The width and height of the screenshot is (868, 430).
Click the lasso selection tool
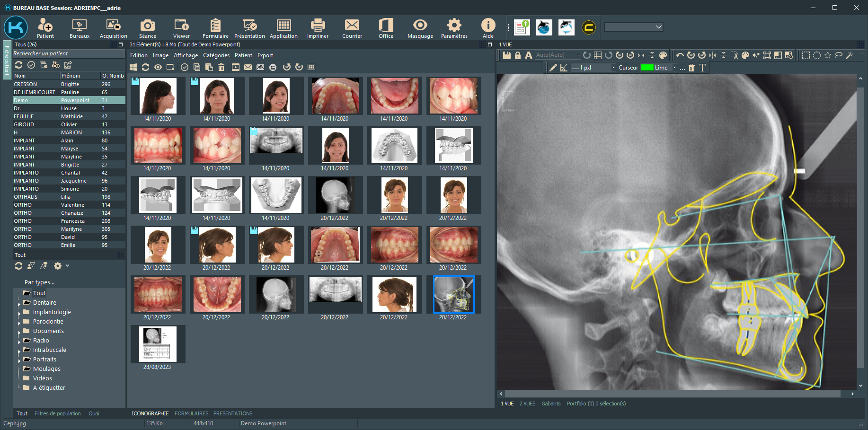(839, 55)
